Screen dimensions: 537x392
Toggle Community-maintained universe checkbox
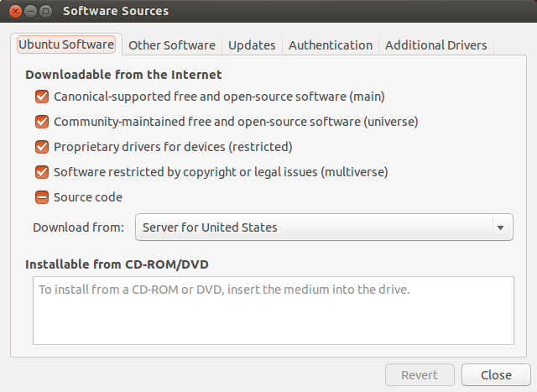(x=42, y=122)
